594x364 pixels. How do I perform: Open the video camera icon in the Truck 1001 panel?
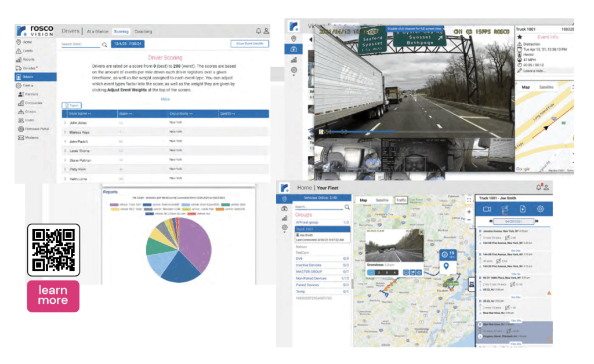(487, 209)
